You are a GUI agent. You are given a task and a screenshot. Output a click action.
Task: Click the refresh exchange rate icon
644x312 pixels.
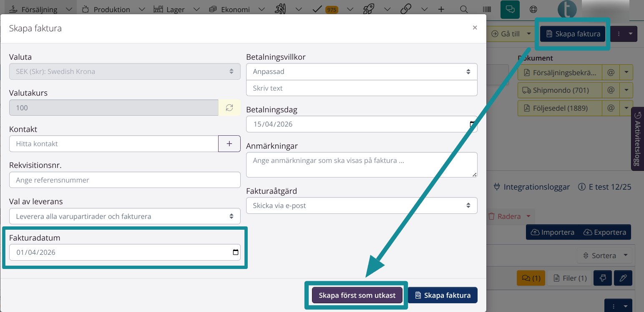[229, 108]
